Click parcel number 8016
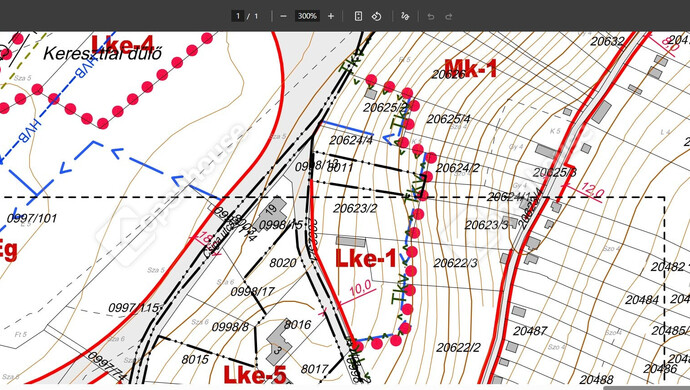The height and width of the screenshot is (390, 690). point(297,325)
